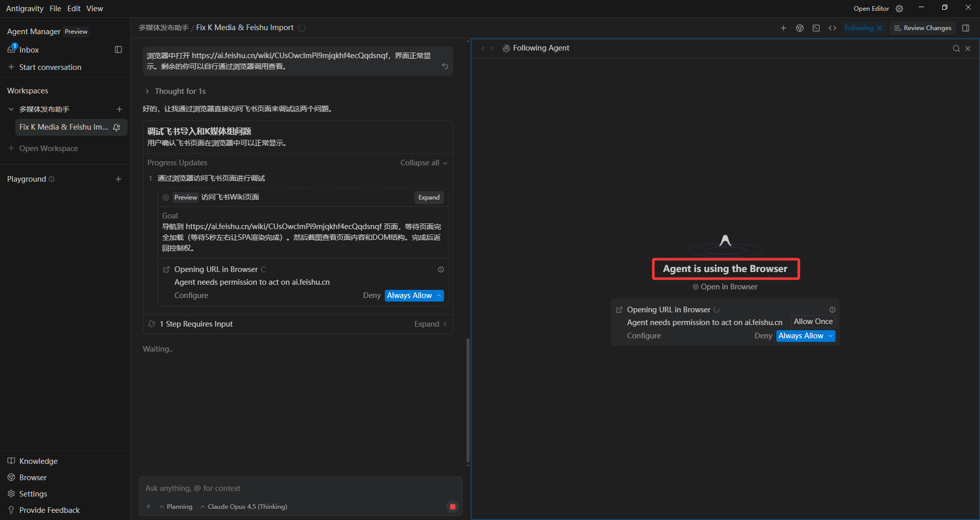Open the terminal icon in top toolbar
The width and height of the screenshot is (980, 520).
[x=816, y=28]
